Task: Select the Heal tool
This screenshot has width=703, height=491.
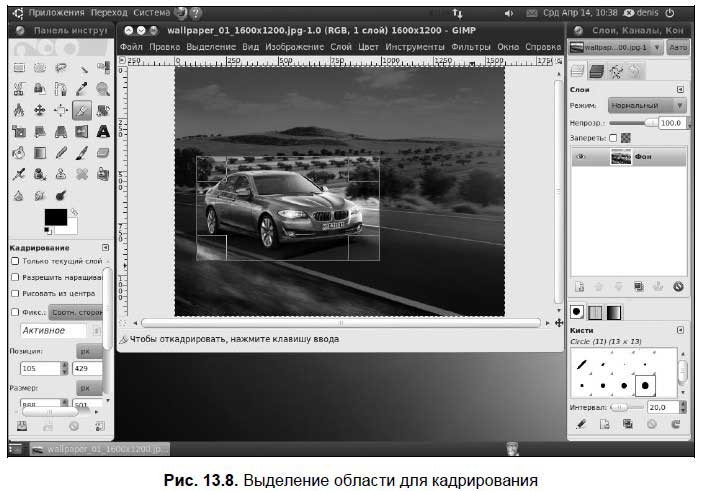Action: point(82,174)
